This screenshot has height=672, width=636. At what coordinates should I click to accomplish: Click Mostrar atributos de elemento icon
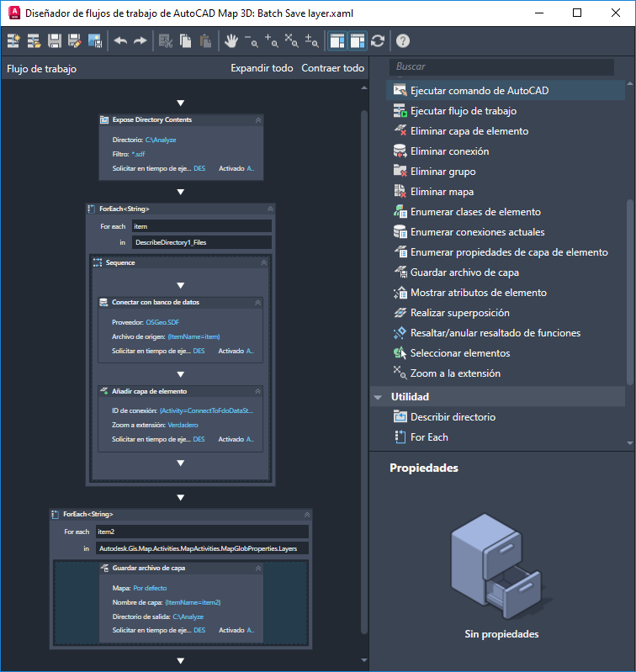400,293
